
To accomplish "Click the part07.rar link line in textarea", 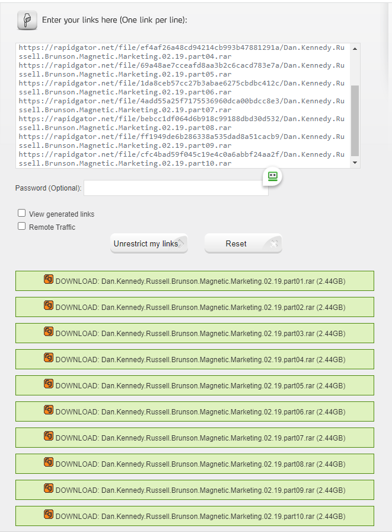I will click(x=181, y=106).
